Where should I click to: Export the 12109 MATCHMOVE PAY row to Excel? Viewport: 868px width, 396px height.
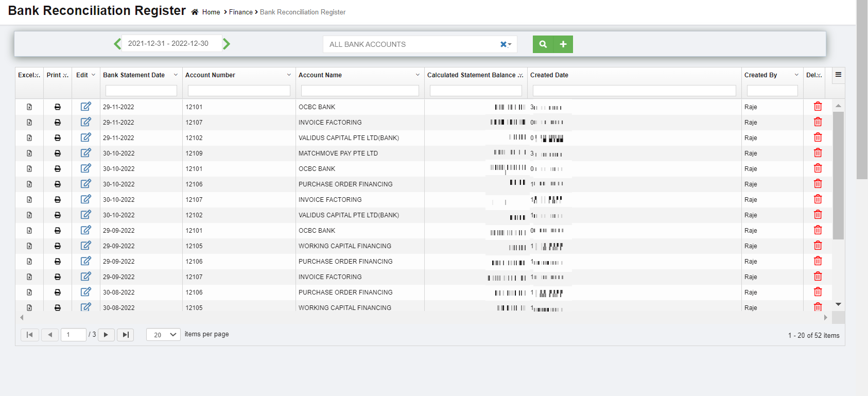click(x=29, y=153)
